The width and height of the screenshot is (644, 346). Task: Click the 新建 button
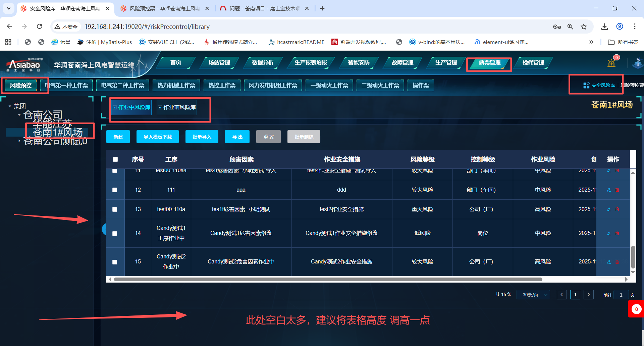pos(118,137)
